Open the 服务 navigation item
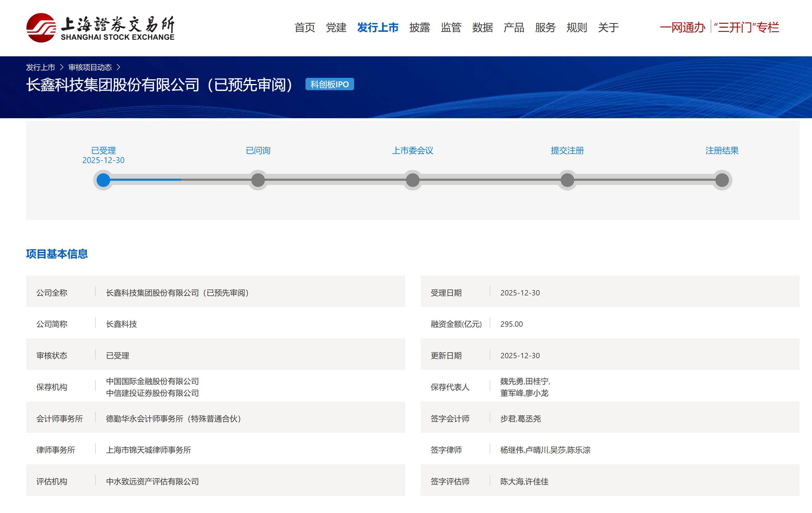 coord(545,27)
